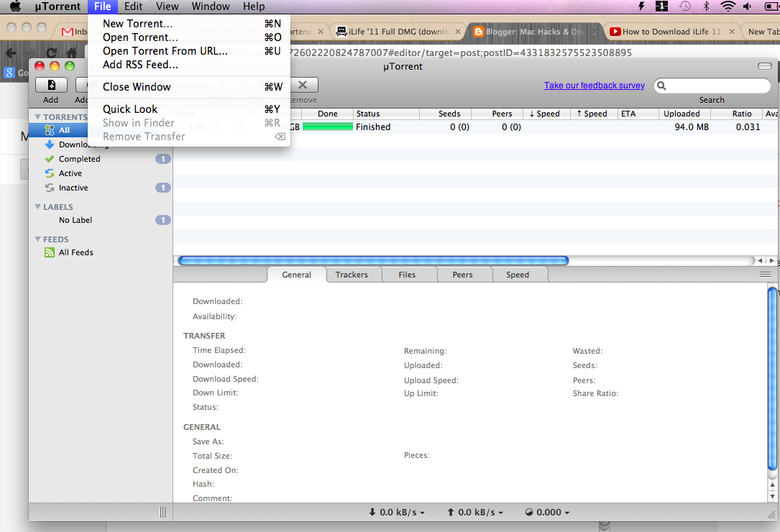Click the detail pane scroll down arrow
This screenshot has width=780, height=532.
[x=773, y=497]
